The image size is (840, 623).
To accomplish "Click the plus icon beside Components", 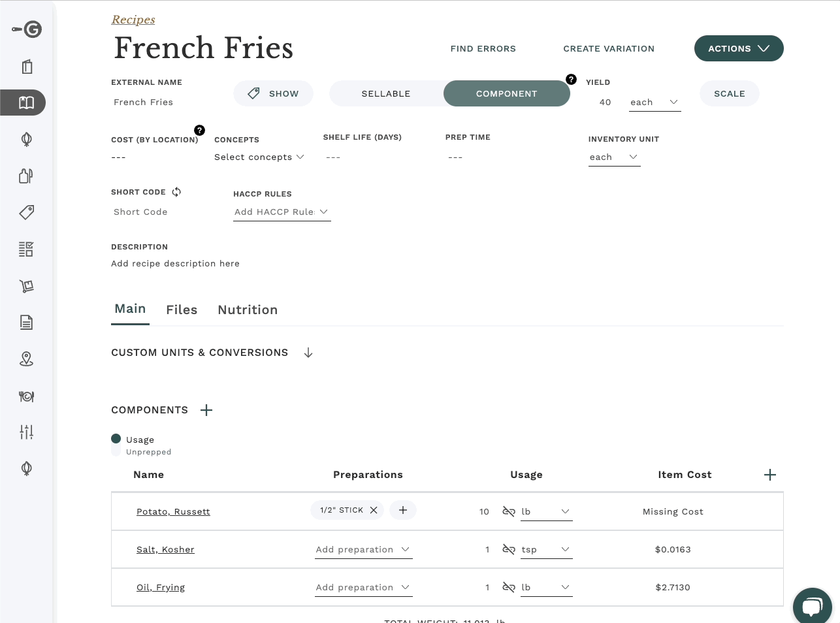I will (x=206, y=410).
